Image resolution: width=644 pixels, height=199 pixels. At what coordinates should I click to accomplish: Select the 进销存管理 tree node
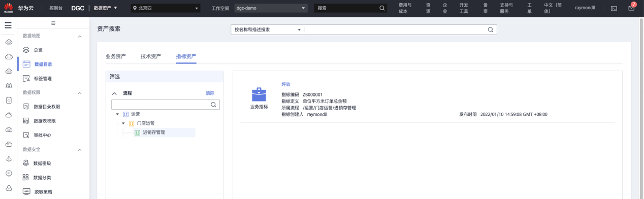(154, 132)
